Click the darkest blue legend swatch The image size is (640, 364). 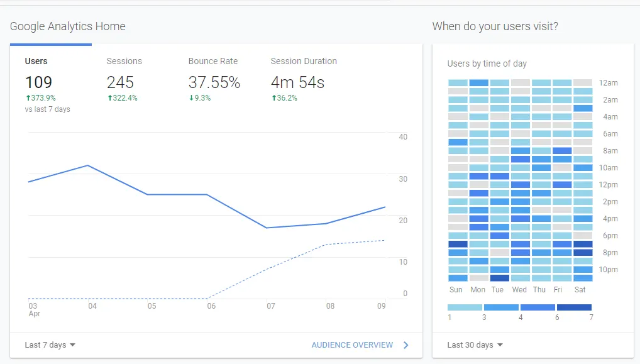pyautogui.click(x=574, y=307)
